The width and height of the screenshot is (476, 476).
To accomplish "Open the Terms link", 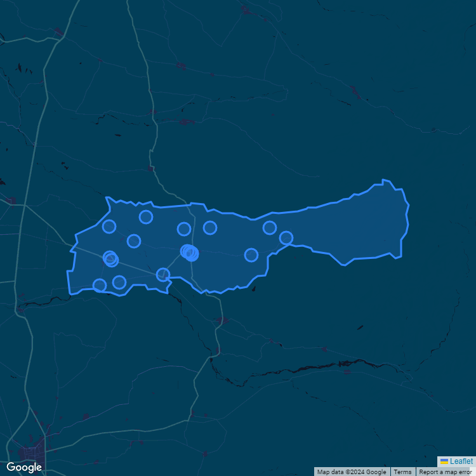I will [x=402, y=472].
